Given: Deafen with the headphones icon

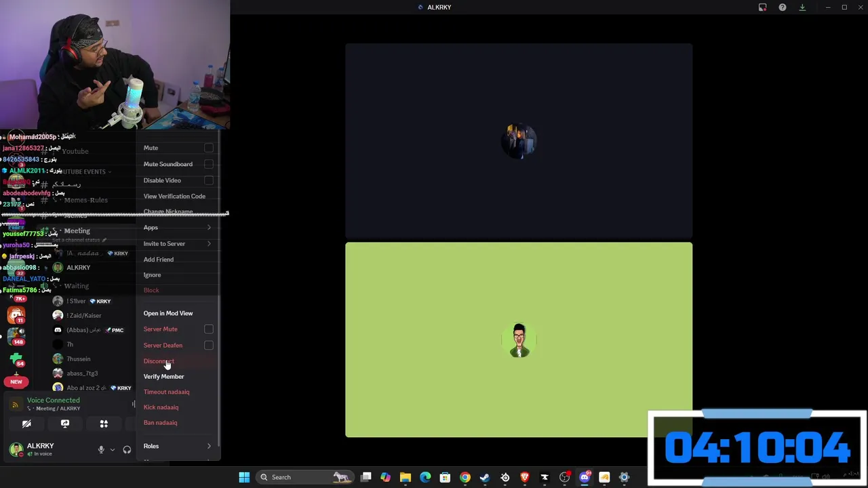Looking at the screenshot, I should [127, 449].
